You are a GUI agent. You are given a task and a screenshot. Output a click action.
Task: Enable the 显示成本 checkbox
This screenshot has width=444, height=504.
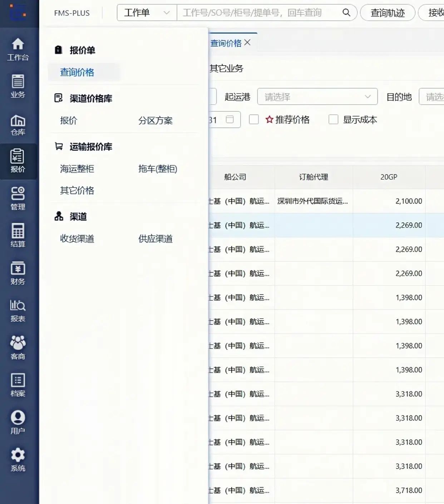(334, 120)
